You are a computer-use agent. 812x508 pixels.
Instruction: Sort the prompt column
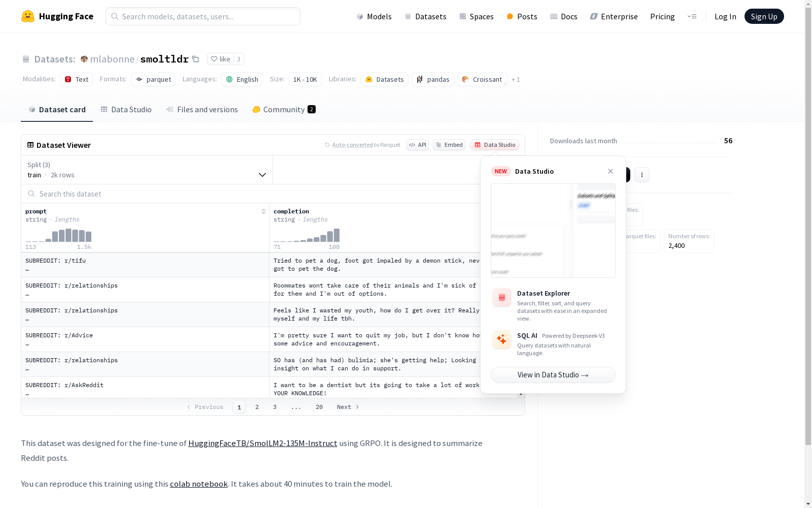(263, 211)
